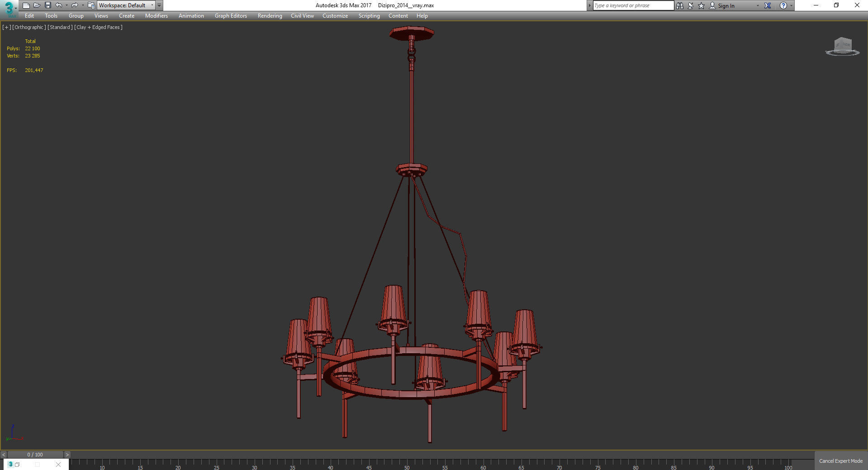Open the Scripting menu
This screenshot has height=470, width=868.
click(369, 16)
